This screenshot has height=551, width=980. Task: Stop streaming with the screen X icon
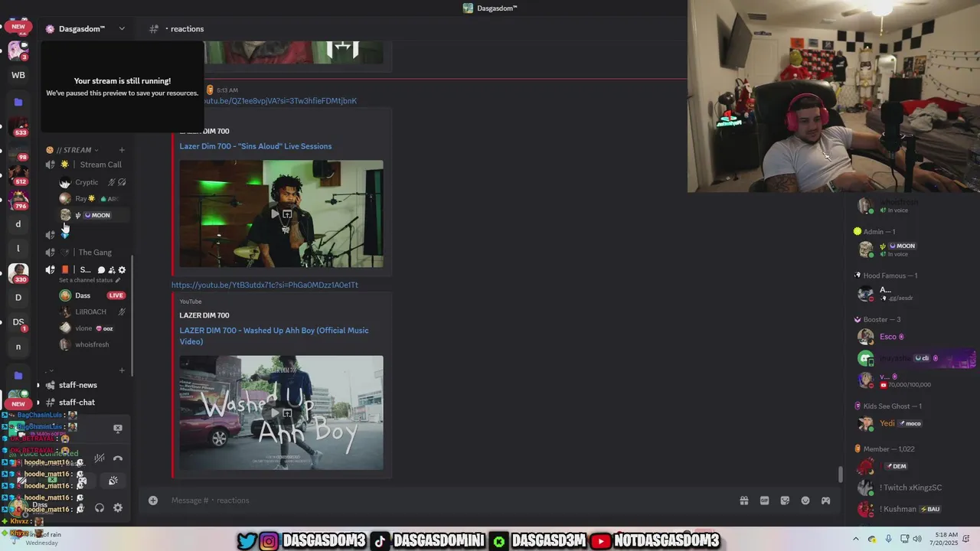click(x=118, y=429)
